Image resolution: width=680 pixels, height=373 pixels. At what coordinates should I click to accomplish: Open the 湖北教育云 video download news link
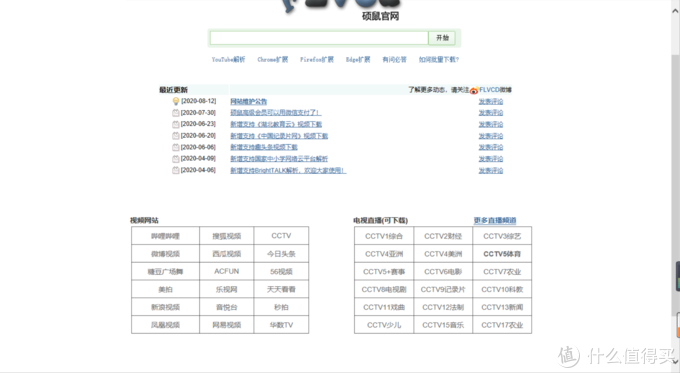(x=276, y=124)
